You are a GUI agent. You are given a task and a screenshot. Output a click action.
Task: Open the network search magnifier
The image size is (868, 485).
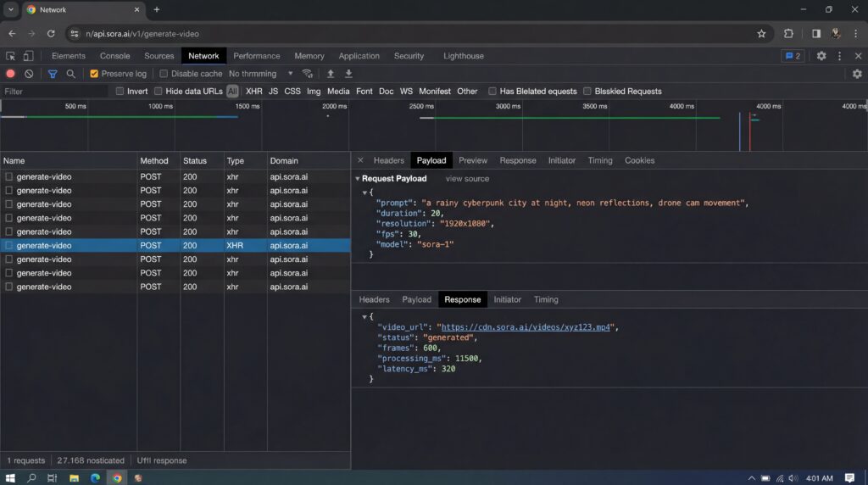tap(71, 74)
